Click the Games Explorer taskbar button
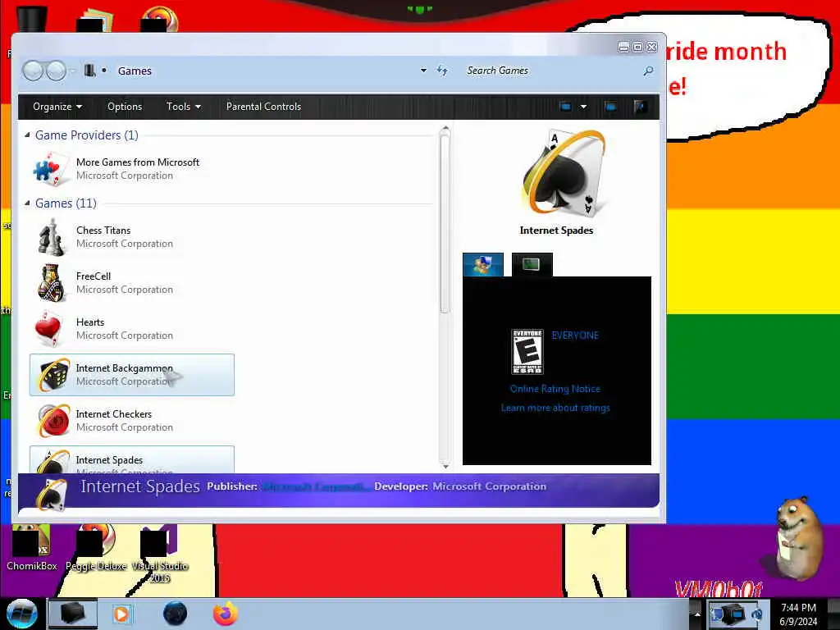Screen dimensions: 840x630 (x=73, y=614)
